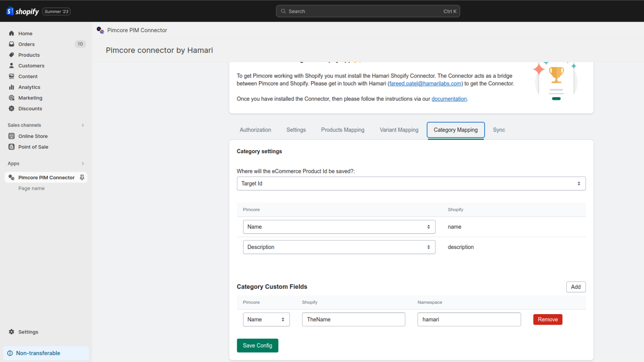Open the Target Id dropdown
The width and height of the screenshot is (644, 362).
[411, 183]
